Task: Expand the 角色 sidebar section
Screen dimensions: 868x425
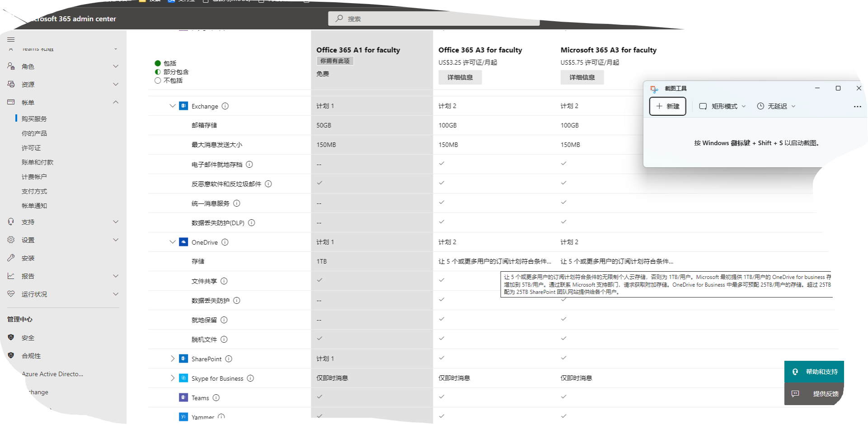Action: coord(116,66)
